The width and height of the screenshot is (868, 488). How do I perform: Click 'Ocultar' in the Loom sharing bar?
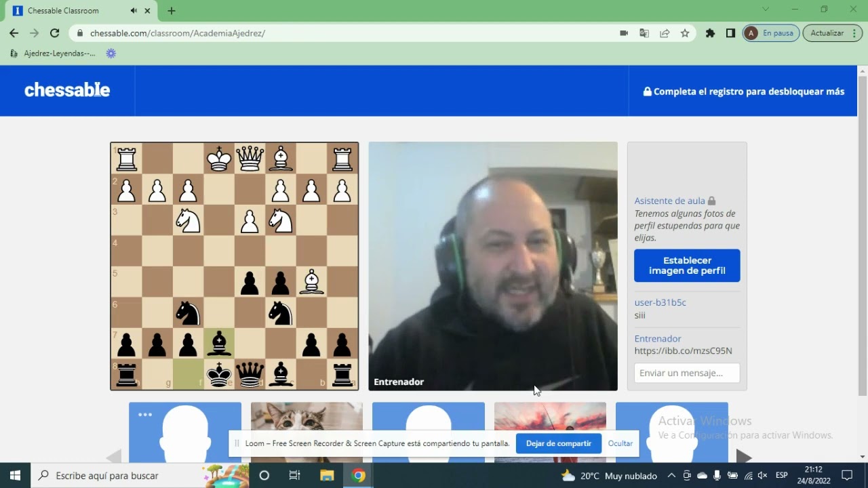coord(620,443)
